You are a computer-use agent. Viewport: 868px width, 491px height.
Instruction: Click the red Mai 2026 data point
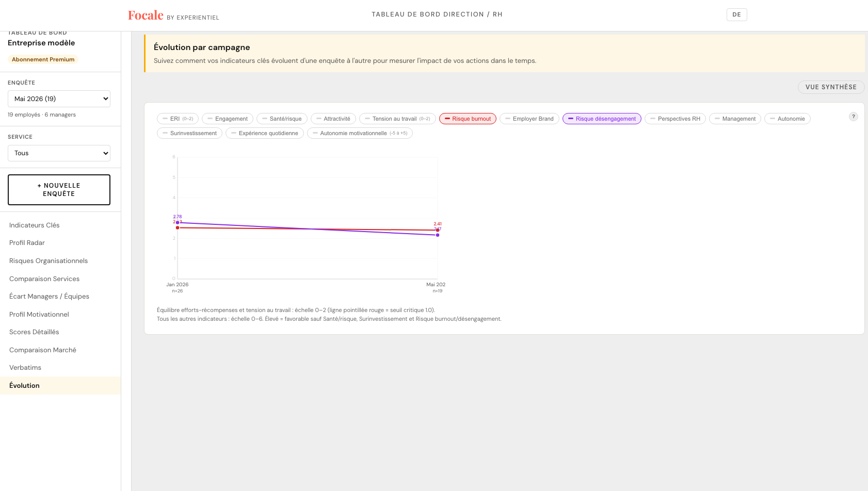tap(438, 230)
